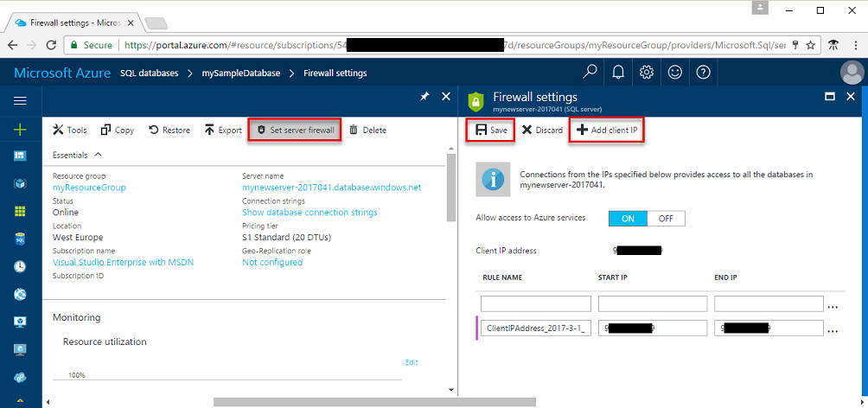Screen dimensions: 868x408
Task: Open the Virtual machines monitor sidebar icon
Action: [20, 322]
